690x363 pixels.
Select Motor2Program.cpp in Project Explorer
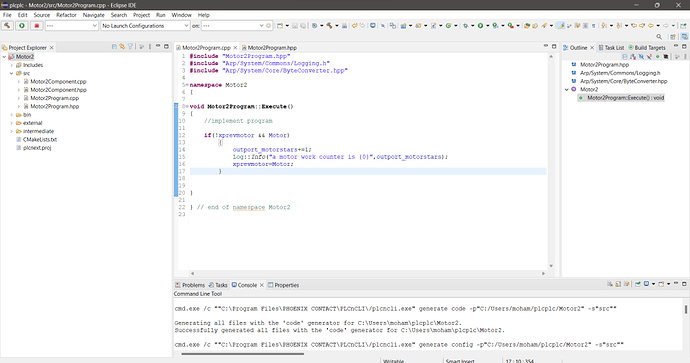coord(51,98)
